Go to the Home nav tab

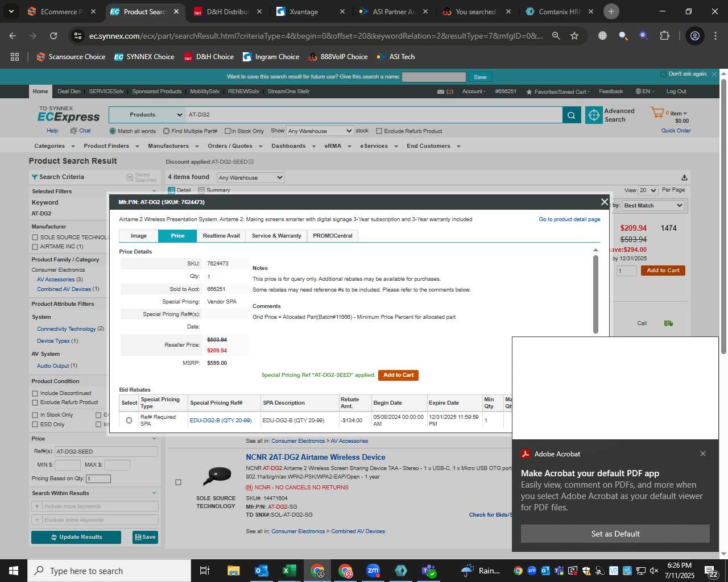40,92
